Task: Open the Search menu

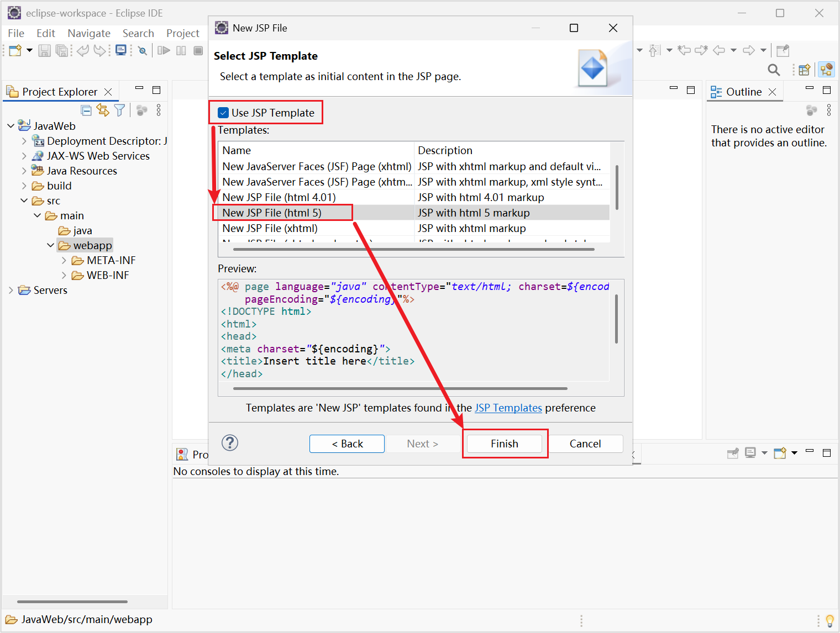Action: click(x=138, y=33)
